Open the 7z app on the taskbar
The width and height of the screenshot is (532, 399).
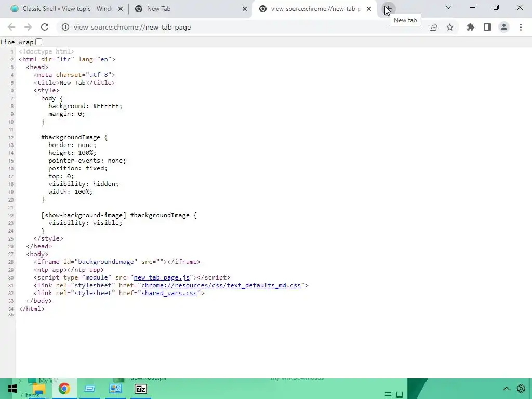click(141, 389)
